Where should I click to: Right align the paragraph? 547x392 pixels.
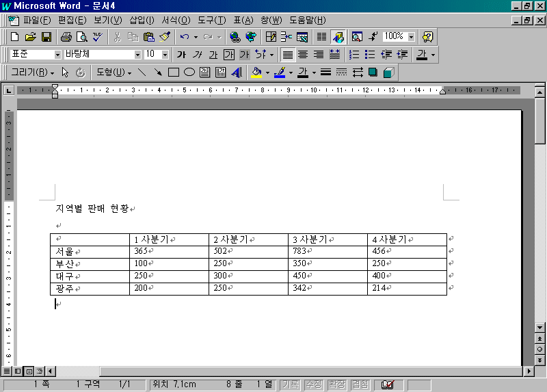pyautogui.click(x=319, y=55)
